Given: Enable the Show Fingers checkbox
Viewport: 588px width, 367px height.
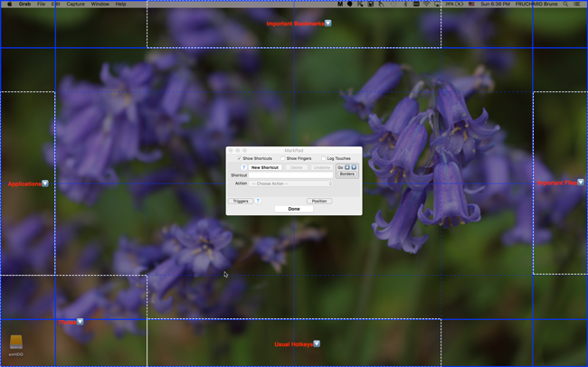Looking at the screenshot, I should (x=281, y=158).
